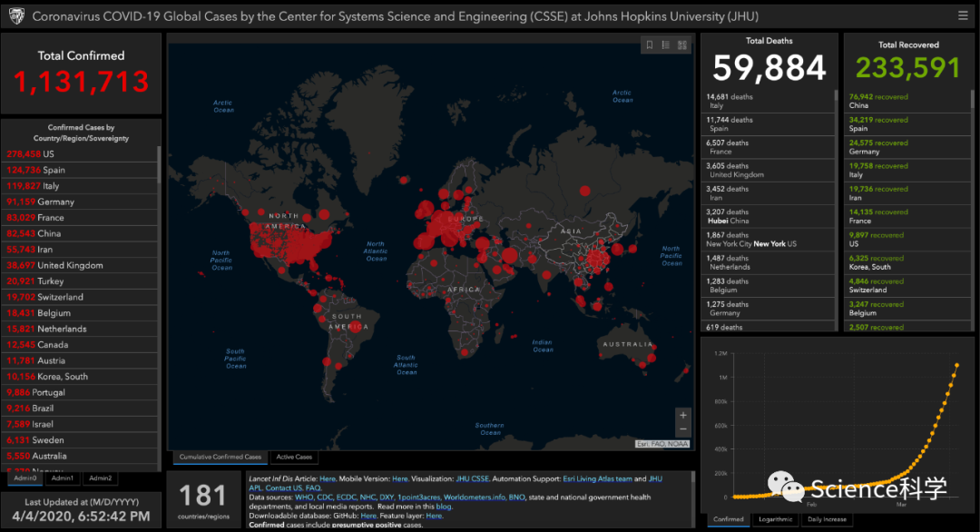This screenshot has height=532, width=980.
Task: Select the Cumulative Confirmed Cases tab
Action: [220, 457]
